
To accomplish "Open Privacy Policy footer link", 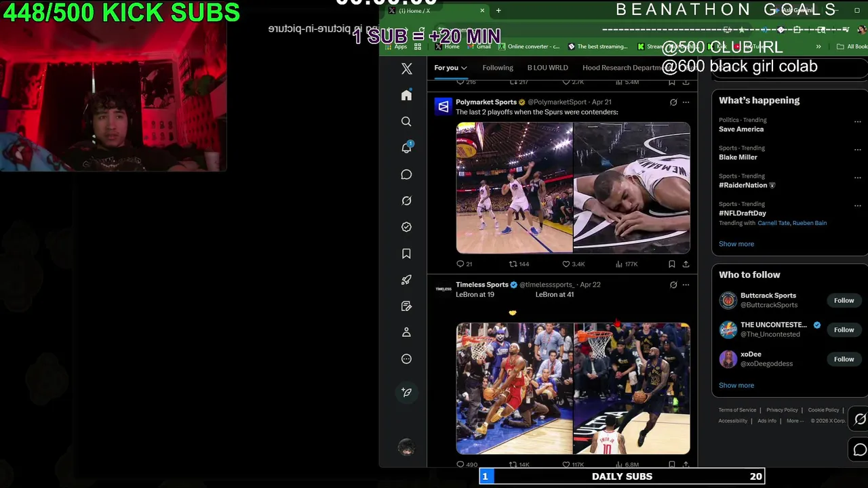I will pos(782,410).
